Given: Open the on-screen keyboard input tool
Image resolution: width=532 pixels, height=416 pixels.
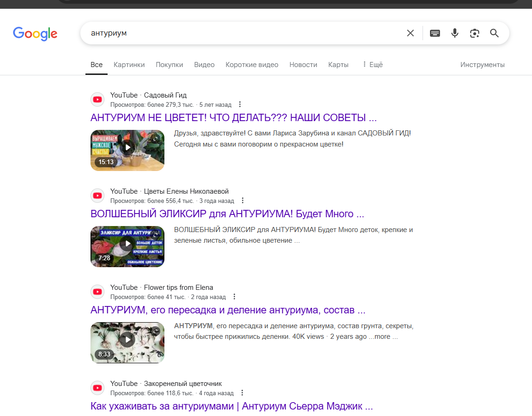Looking at the screenshot, I should click(435, 33).
